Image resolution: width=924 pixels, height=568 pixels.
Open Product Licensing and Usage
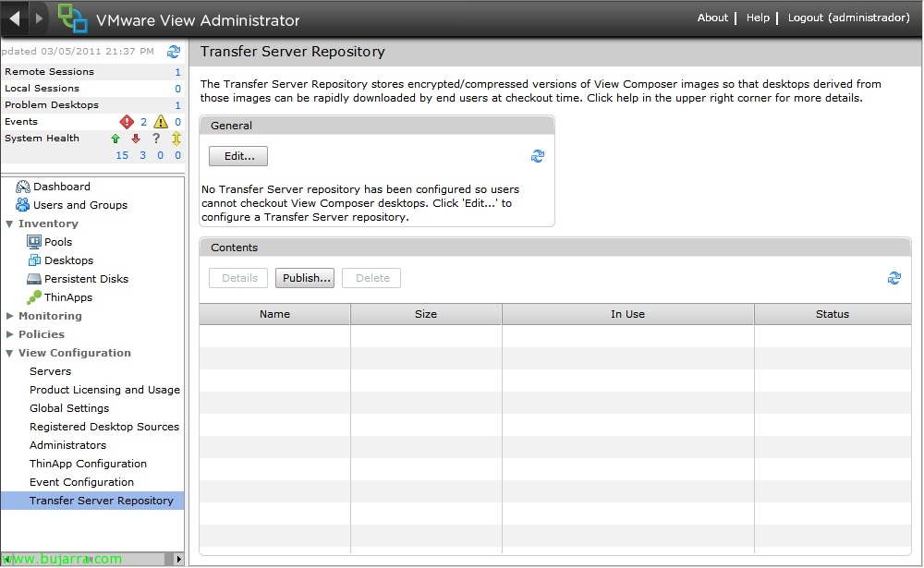coord(105,390)
